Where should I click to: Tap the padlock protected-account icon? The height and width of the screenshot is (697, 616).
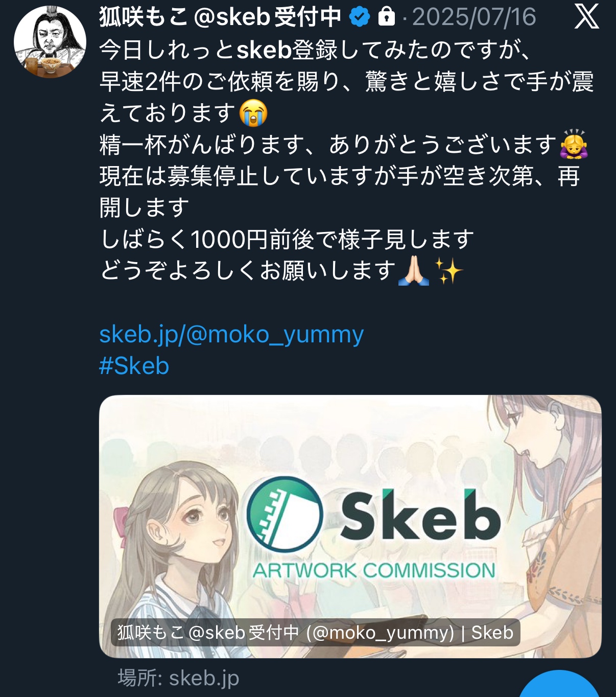click(x=387, y=17)
